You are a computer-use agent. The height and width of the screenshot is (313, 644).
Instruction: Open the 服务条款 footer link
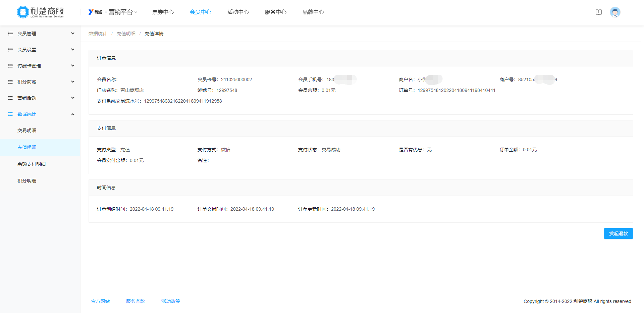click(136, 301)
